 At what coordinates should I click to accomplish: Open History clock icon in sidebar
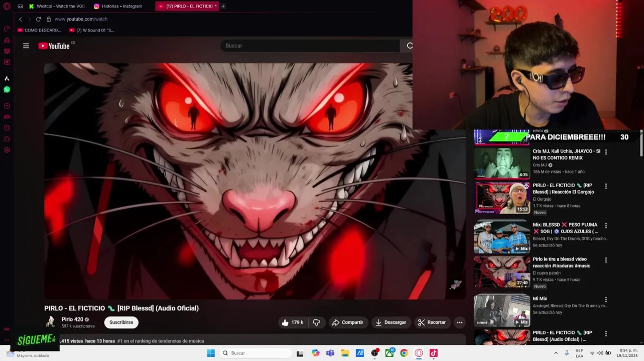coord(7,128)
